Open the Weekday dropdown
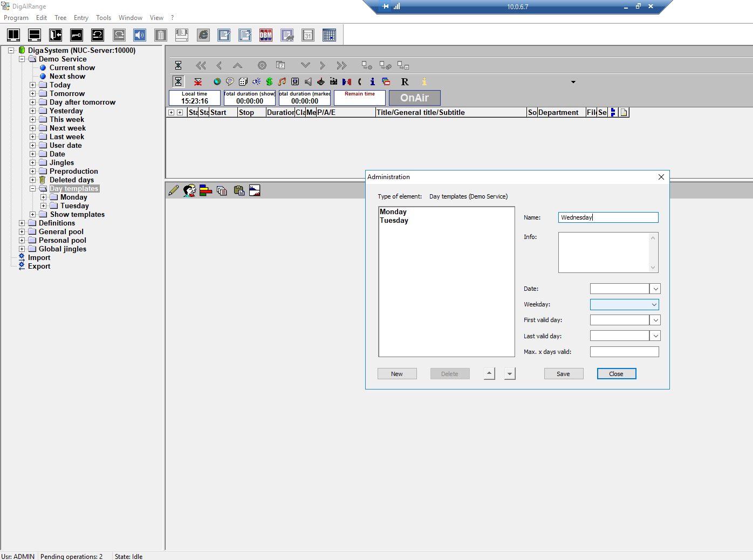753x560 pixels. (x=654, y=305)
